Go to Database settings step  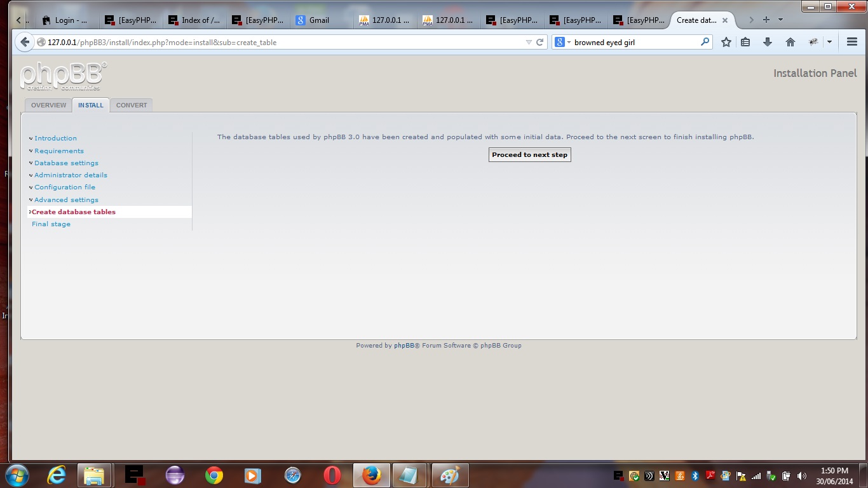[66, 163]
